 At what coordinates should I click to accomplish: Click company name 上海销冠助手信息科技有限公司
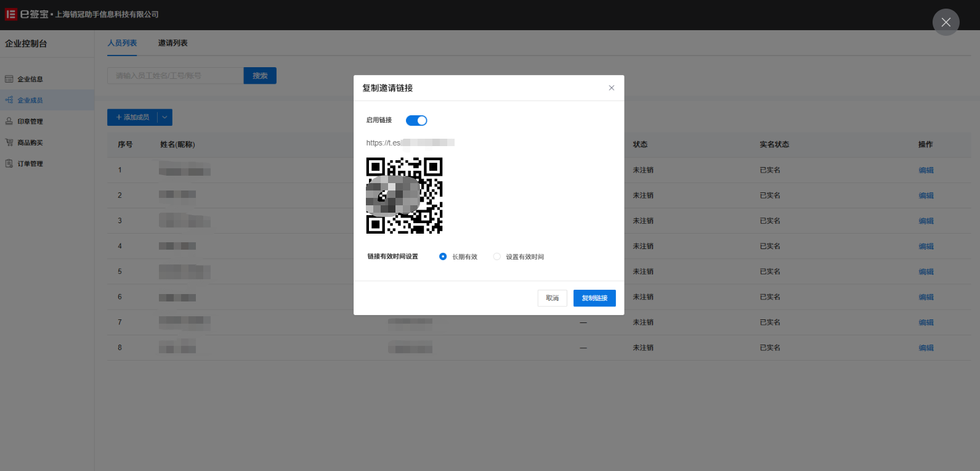pyautogui.click(x=107, y=14)
